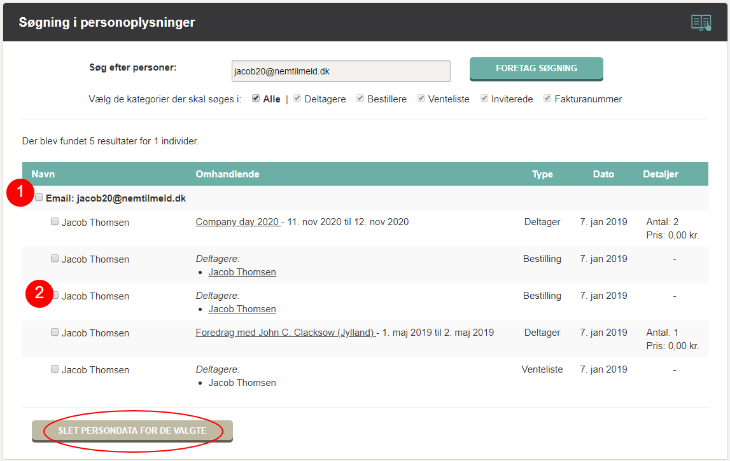Open the Company day 2020 event link
Viewport: 730px width, 461px height.
pos(237,222)
